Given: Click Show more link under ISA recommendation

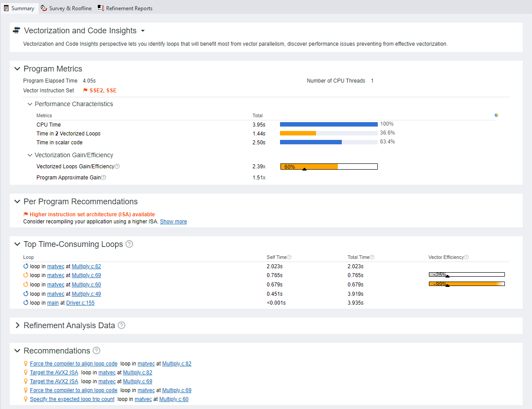Looking at the screenshot, I should pyautogui.click(x=173, y=222).
